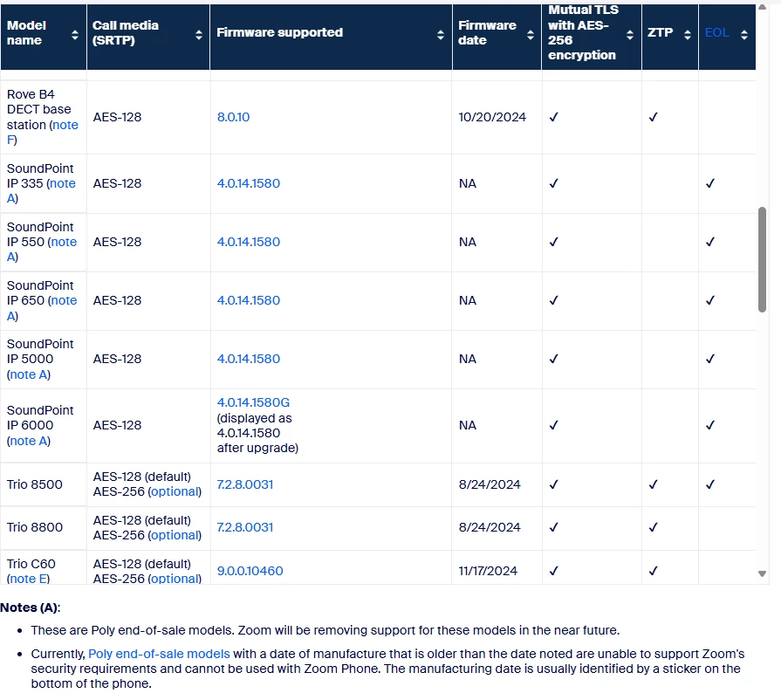Click ZTP checkmark in Rove B4 row
Image resolution: width=781 pixels, height=700 pixels.
click(653, 117)
